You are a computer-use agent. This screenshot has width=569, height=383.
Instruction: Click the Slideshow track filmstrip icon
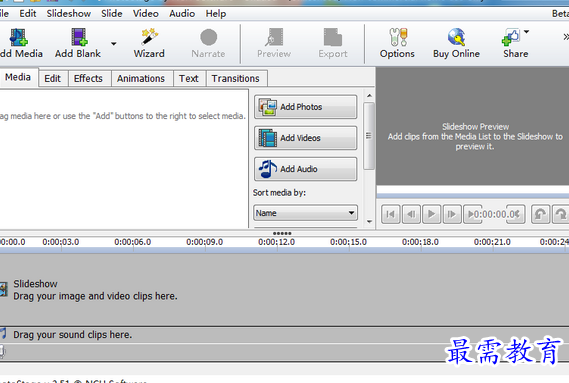pos(4,289)
